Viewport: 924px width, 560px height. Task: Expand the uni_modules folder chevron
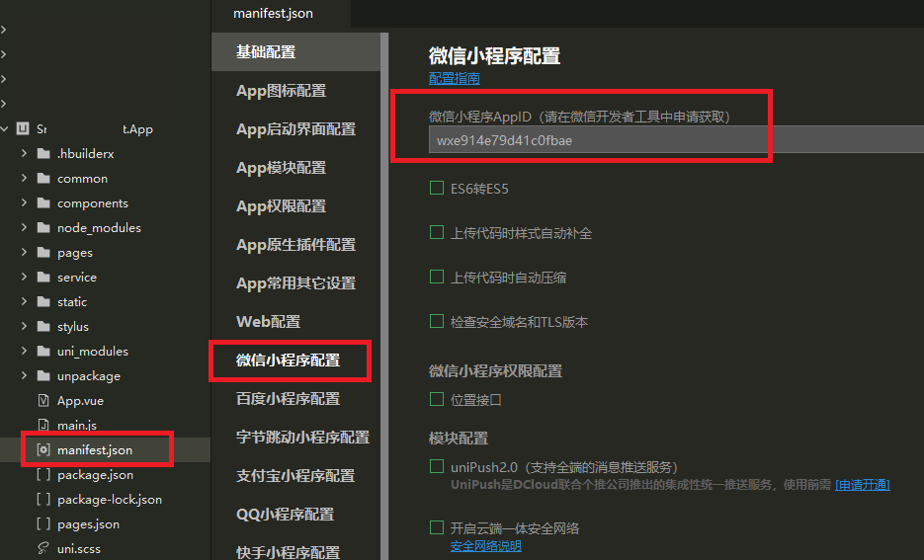[24, 351]
